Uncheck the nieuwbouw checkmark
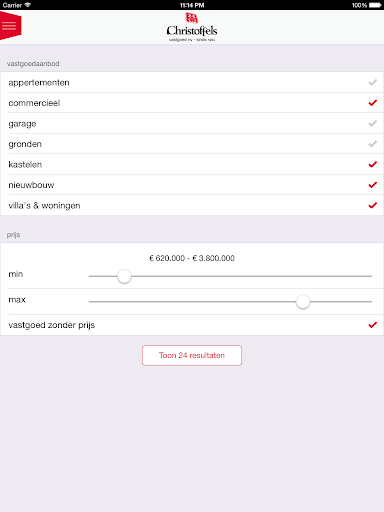 pyautogui.click(x=373, y=185)
